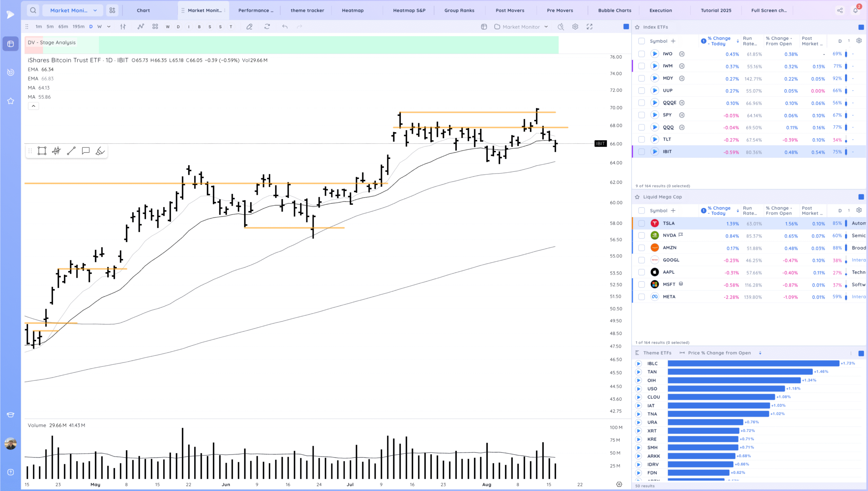Check the TSLA row checkbox

641,223
